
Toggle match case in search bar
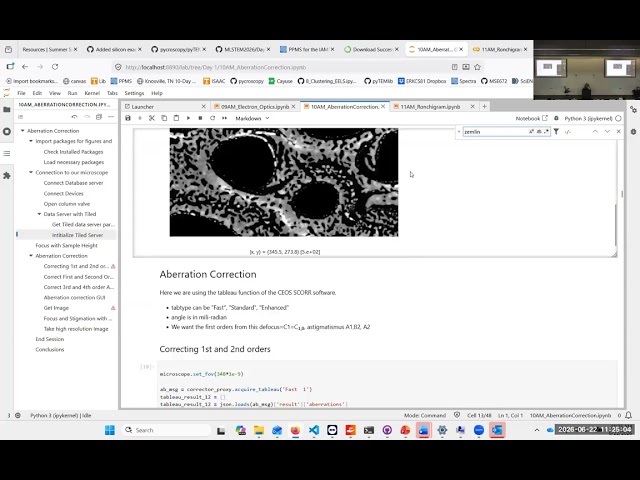point(531,131)
